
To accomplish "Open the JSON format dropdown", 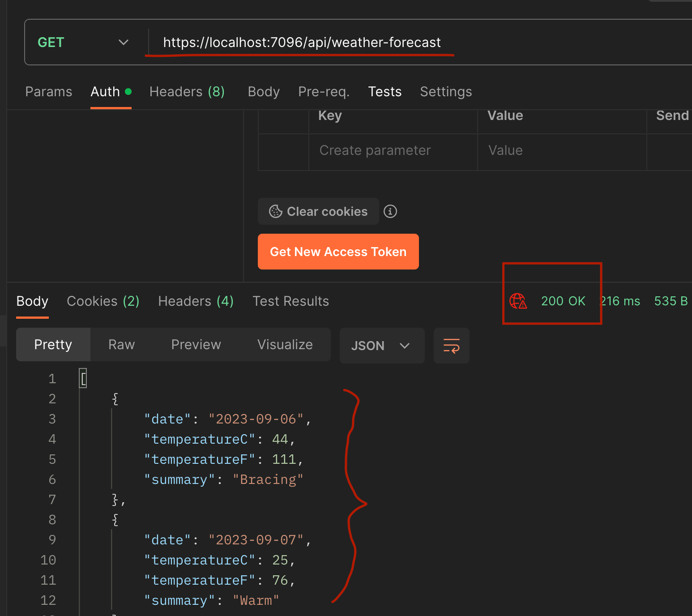I will click(382, 346).
